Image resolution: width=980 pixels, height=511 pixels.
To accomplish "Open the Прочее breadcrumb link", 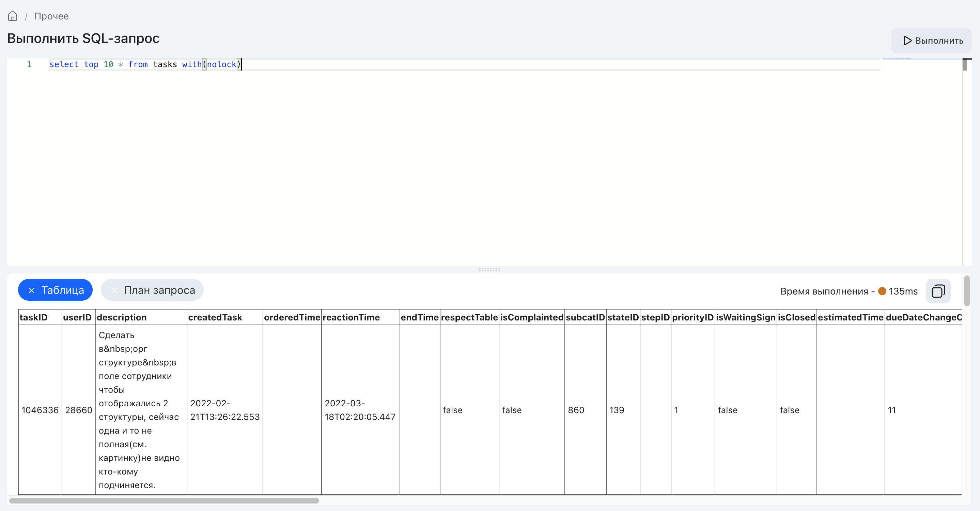I will [51, 16].
